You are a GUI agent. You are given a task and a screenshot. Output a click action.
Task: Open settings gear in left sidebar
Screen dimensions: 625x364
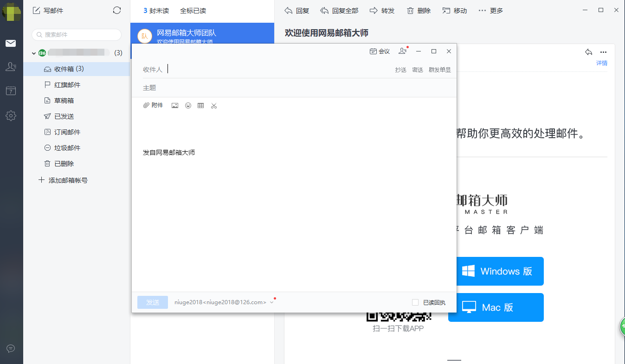tap(11, 115)
